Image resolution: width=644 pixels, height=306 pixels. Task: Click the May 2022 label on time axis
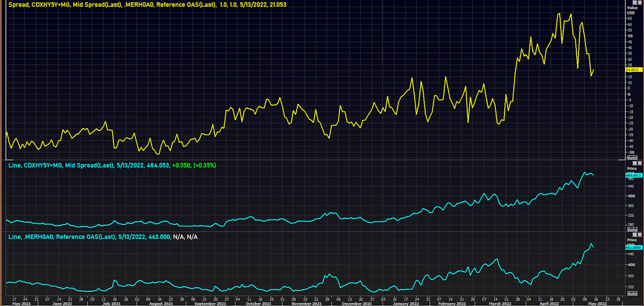[x=598, y=303]
